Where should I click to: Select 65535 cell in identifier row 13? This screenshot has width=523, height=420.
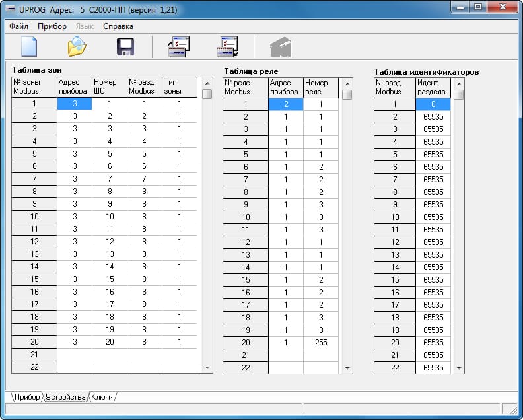tap(433, 255)
